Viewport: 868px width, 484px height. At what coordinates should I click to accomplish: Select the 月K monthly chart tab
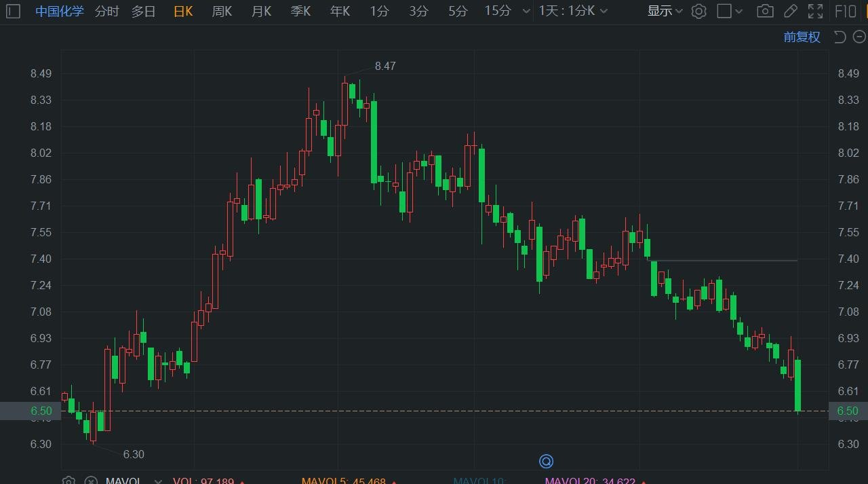[x=261, y=11]
